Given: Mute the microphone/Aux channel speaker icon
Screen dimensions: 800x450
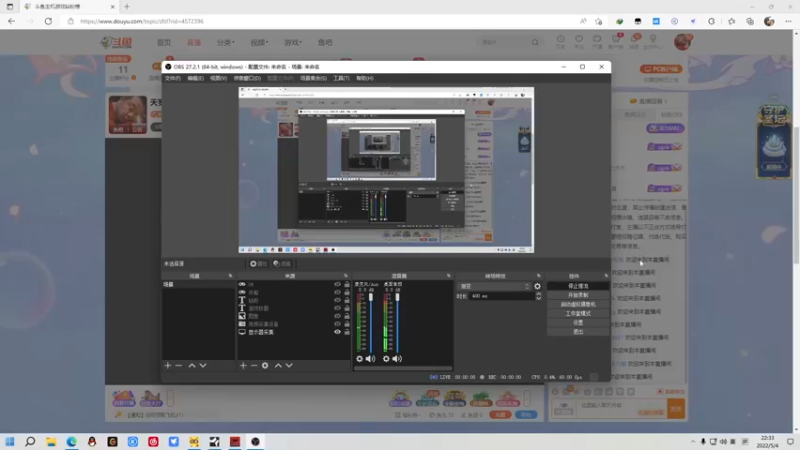Looking at the screenshot, I should 370,359.
